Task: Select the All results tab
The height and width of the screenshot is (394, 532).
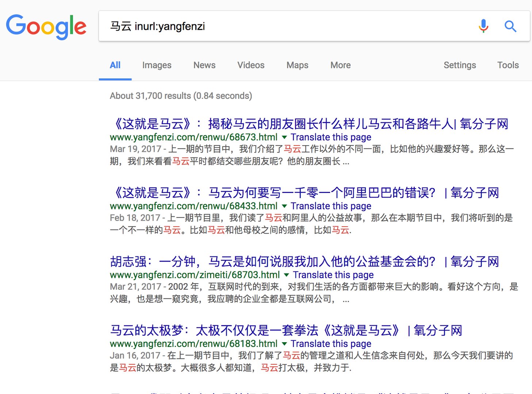Action: [115, 65]
